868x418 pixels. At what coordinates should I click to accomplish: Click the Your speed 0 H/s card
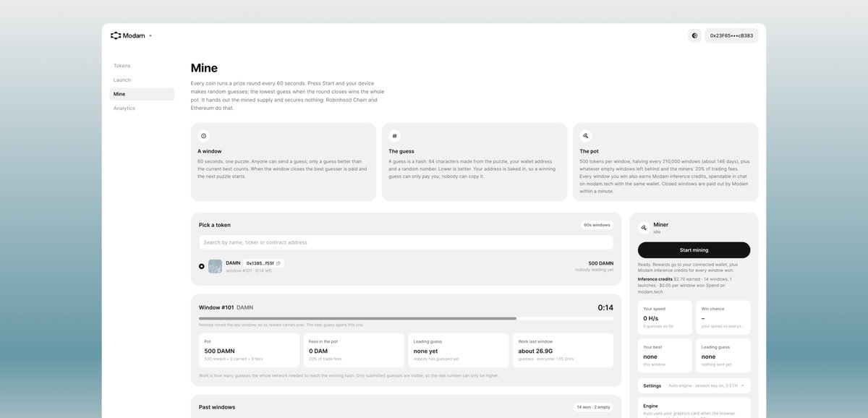(x=665, y=317)
